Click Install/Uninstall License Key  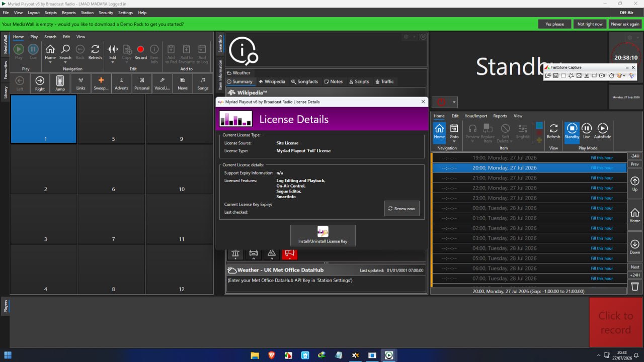click(323, 235)
